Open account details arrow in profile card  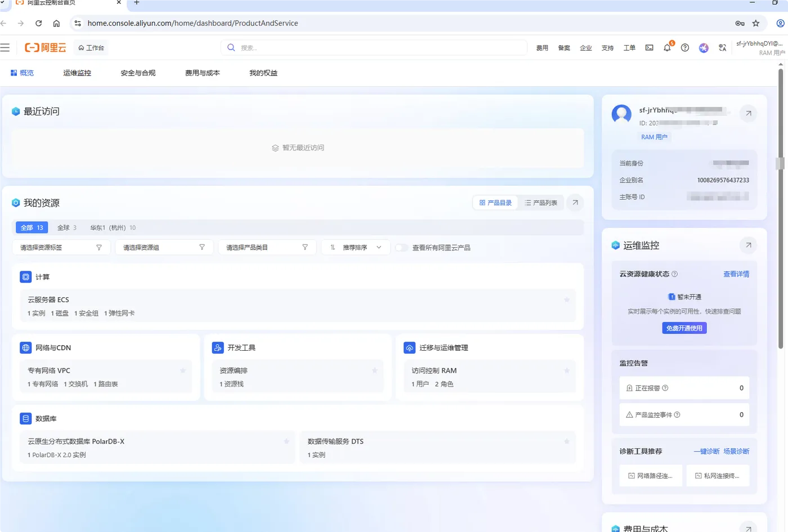point(749,113)
